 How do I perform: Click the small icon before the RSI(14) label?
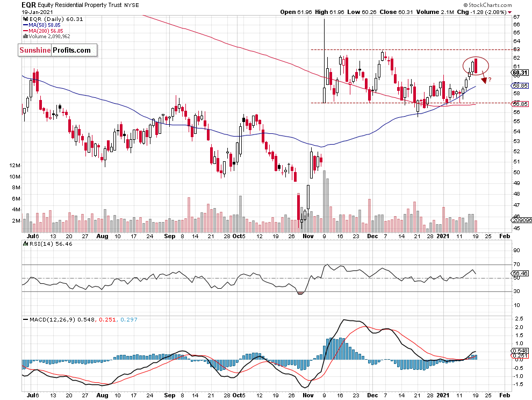(26, 244)
